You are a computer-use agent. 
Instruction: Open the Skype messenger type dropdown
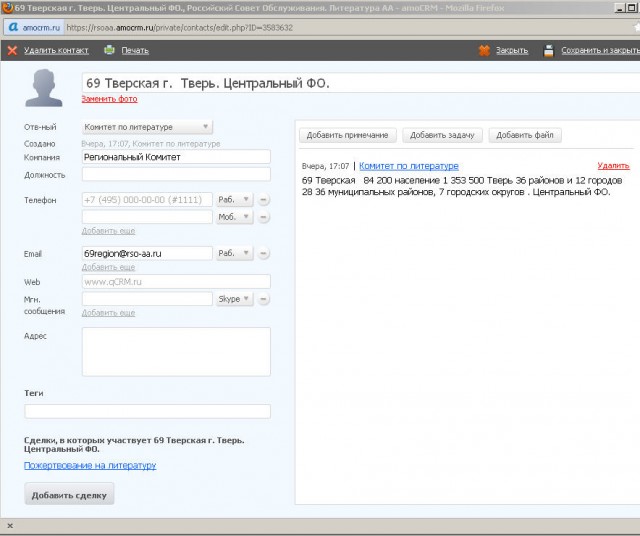(x=234, y=299)
